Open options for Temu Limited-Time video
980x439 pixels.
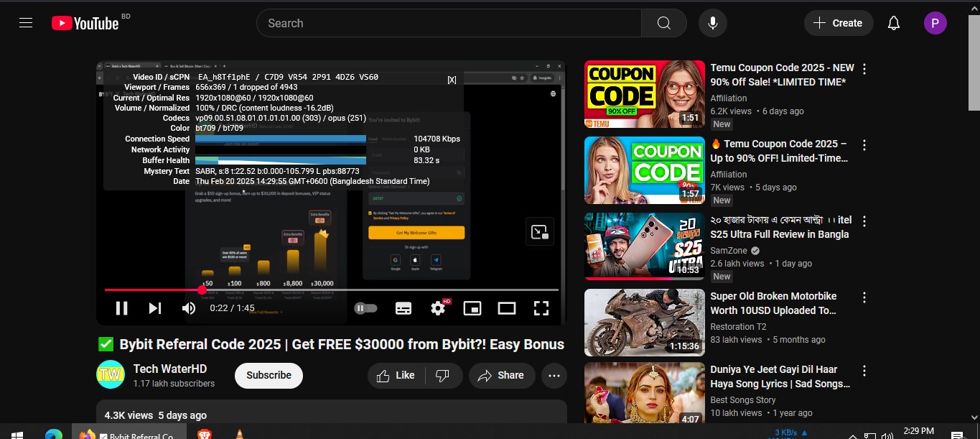click(x=864, y=145)
